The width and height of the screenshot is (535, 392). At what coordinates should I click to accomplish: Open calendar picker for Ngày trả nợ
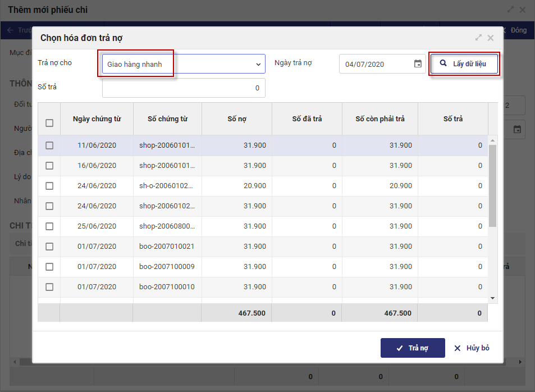418,64
